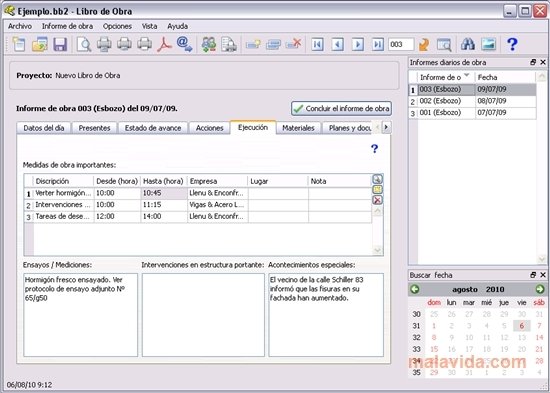Viewport: 550px width, 393px height.
Task: Click the report number field showing 003
Action: [401, 45]
